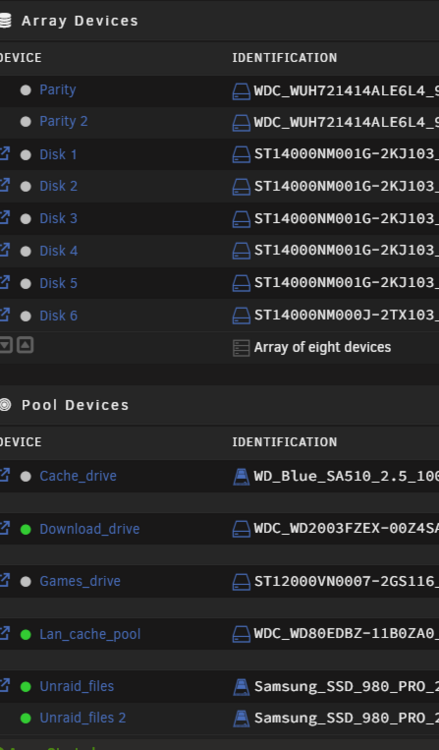Screen dimensions: 439x750
Task: Browse Disk 1 via its external-link icon
Action: pyautogui.click(x=4, y=154)
